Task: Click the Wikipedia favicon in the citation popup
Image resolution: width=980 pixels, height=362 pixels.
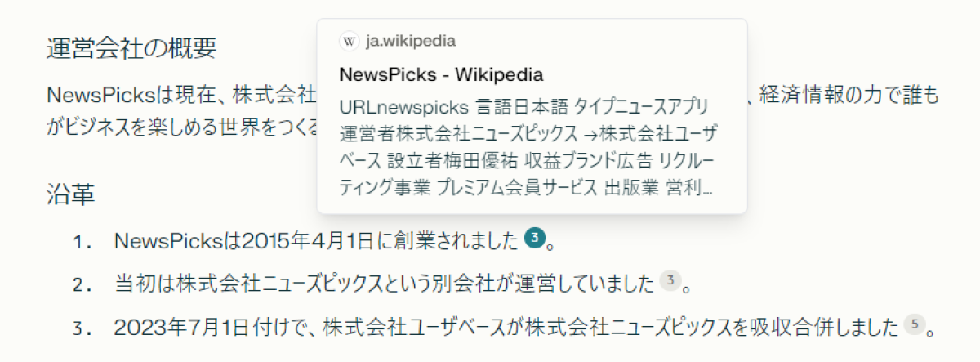Action: click(x=349, y=41)
